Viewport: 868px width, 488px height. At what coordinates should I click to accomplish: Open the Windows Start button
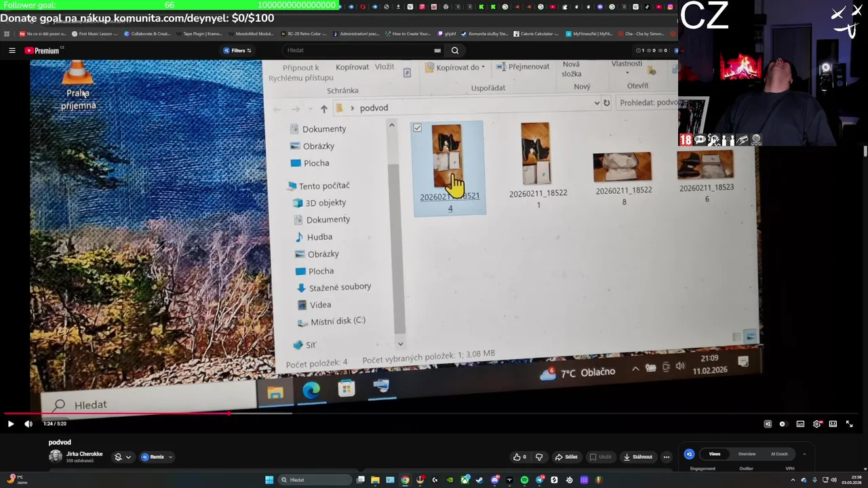click(x=269, y=480)
